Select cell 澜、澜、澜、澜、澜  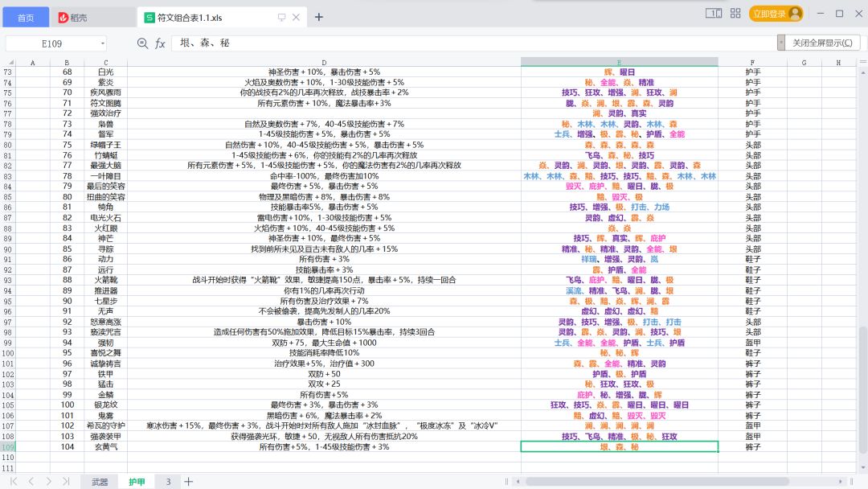click(x=620, y=426)
